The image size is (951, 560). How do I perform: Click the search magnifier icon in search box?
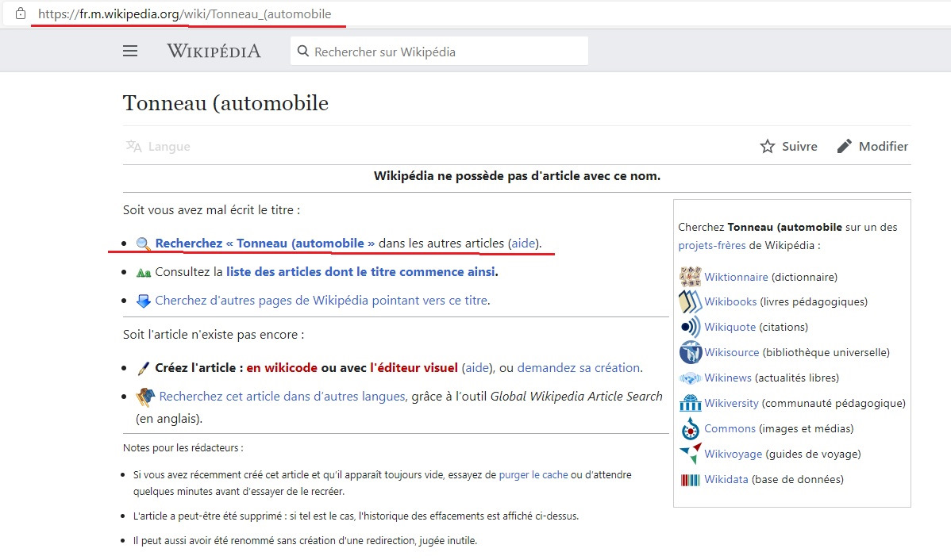point(303,52)
